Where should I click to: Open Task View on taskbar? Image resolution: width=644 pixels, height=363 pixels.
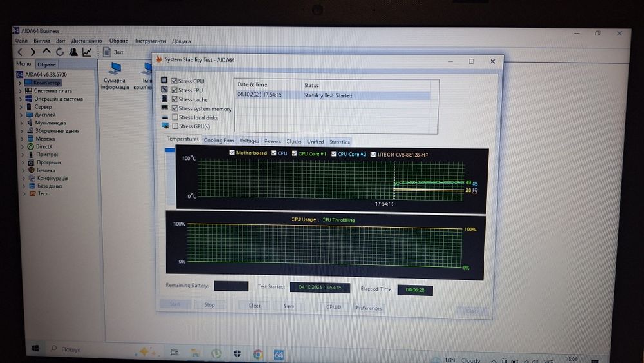click(x=174, y=352)
